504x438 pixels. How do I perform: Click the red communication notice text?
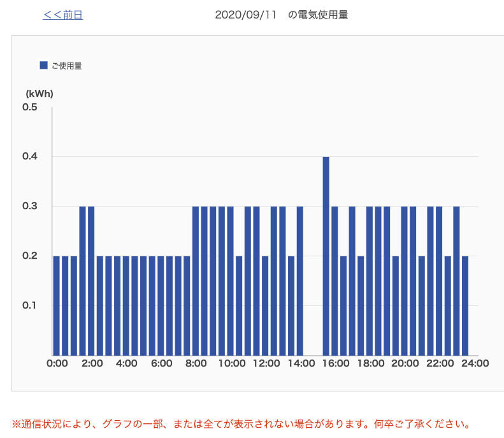point(241,424)
